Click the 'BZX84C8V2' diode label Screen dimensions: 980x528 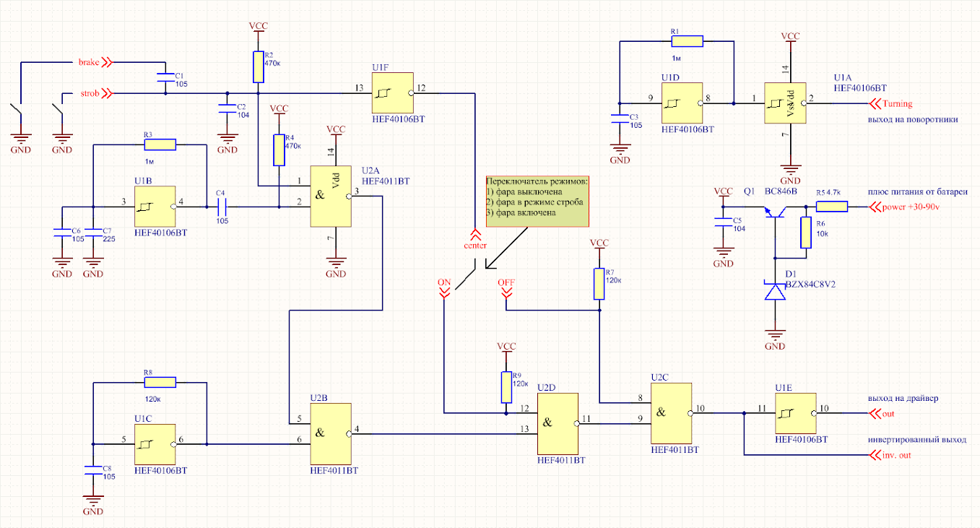(810, 285)
